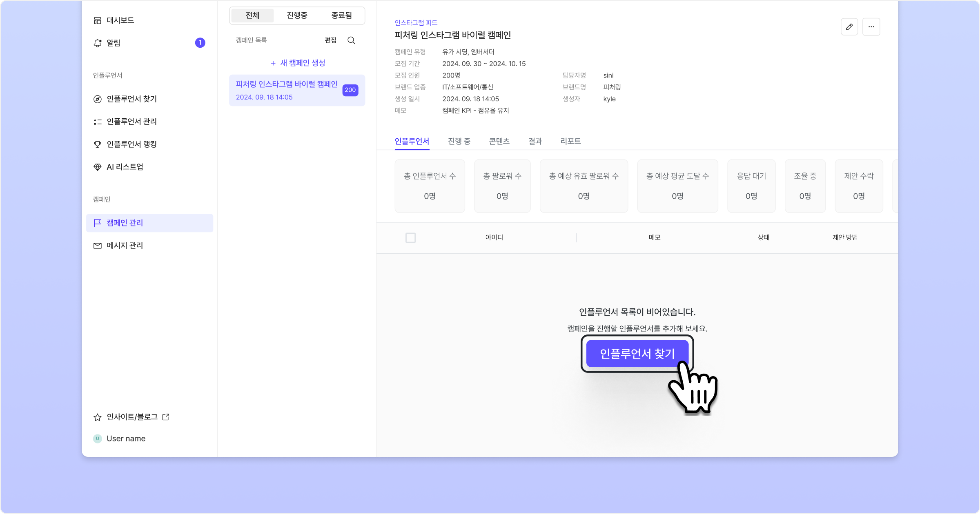Screen dimensions: 980x514
Task: Switch campaign filter to 진행중
Action: (x=297, y=16)
